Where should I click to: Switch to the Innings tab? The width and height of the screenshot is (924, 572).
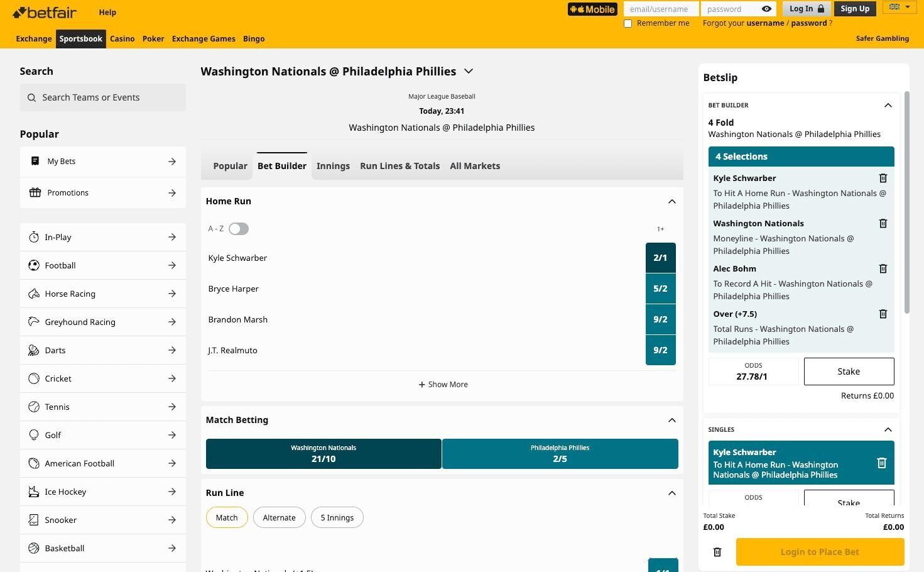333,166
